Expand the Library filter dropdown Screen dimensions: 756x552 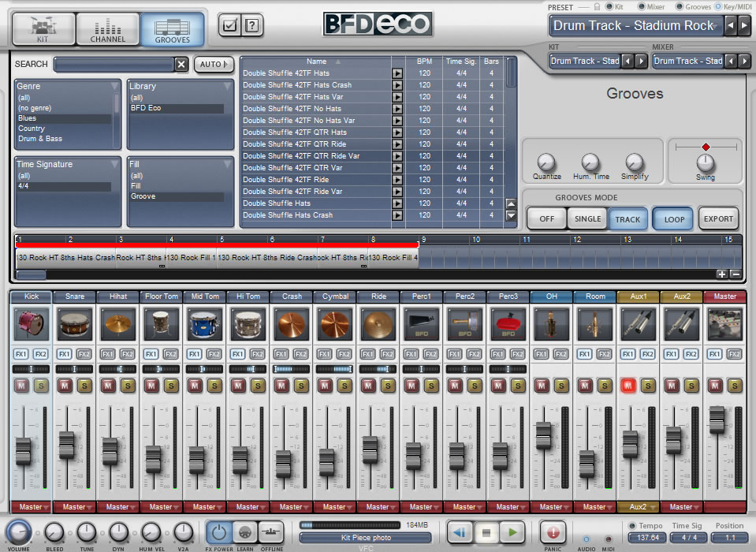tap(227, 86)
